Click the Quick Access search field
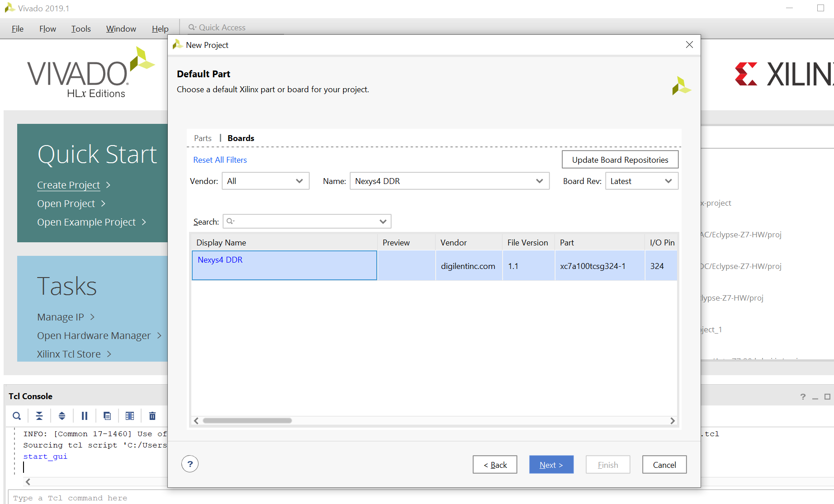The height and width of the screenshot is (504, 834). (235, 28)
